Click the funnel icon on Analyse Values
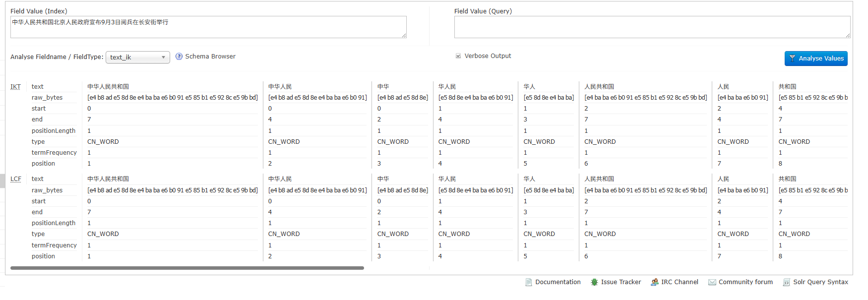The image size is (868, 300). 792,59
